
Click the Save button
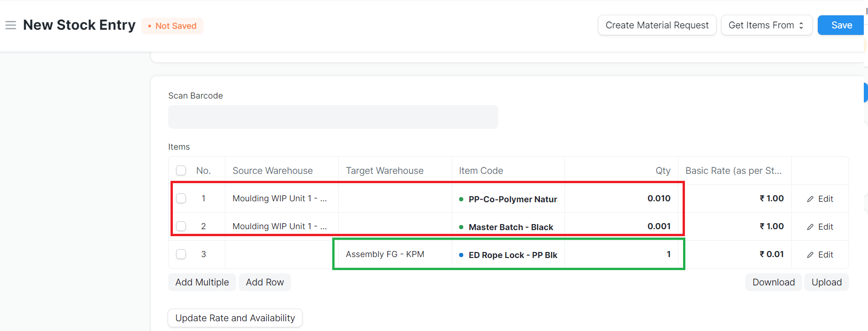point(841,25)
